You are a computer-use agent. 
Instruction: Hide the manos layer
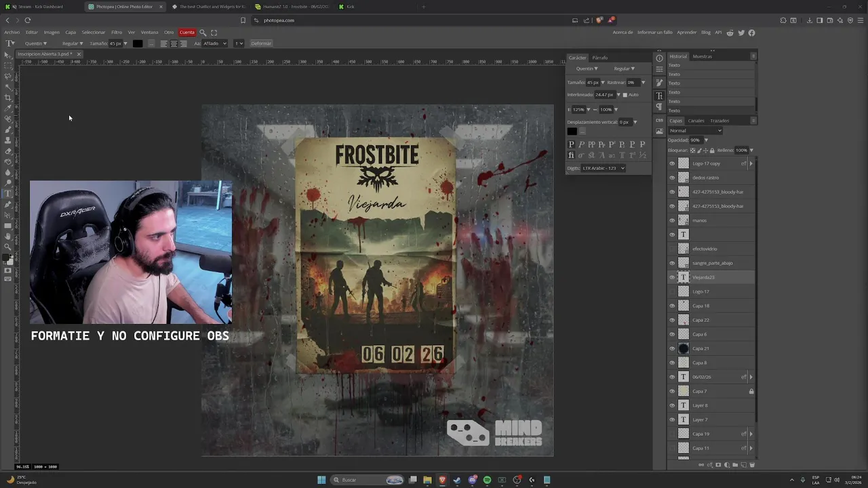[672, 220]
